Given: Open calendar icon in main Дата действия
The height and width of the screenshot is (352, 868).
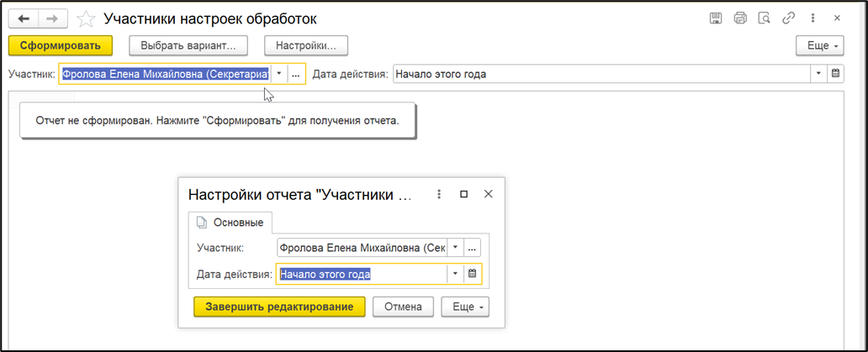Looking at the screenshot, I should (836, 74).
